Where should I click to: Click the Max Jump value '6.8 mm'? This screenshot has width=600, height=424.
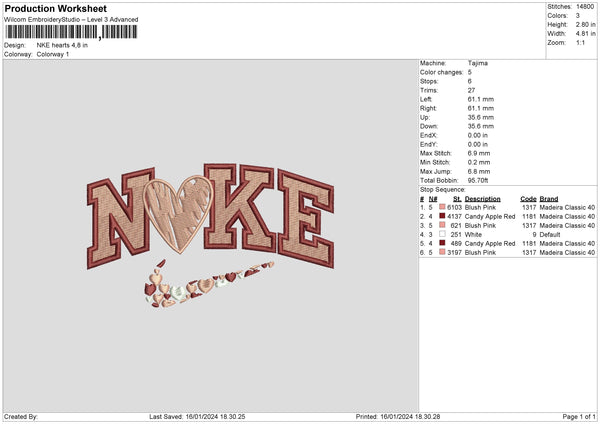pyautogui.click(x=479, y=171)
